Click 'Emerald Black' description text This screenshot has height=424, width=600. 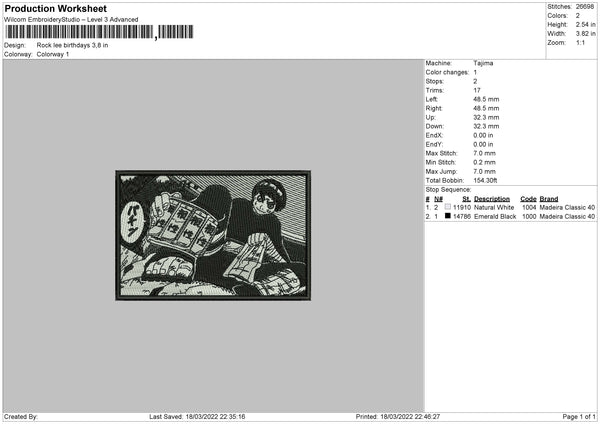point(495,217)
